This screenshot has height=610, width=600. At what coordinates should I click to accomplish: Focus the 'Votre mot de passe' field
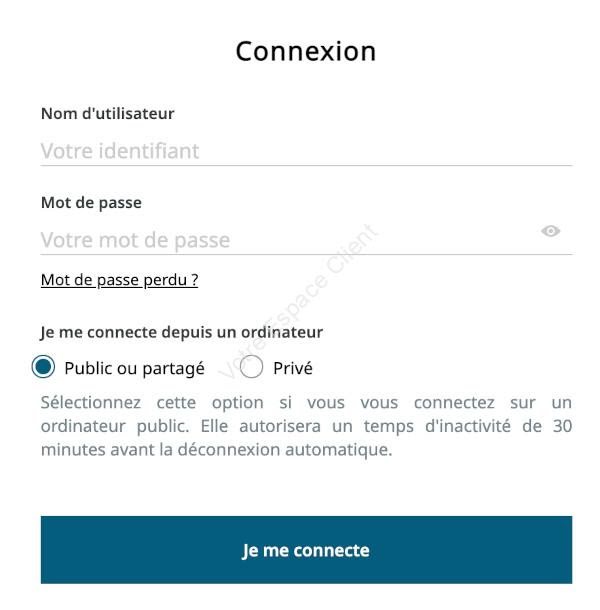pos(288,240)
